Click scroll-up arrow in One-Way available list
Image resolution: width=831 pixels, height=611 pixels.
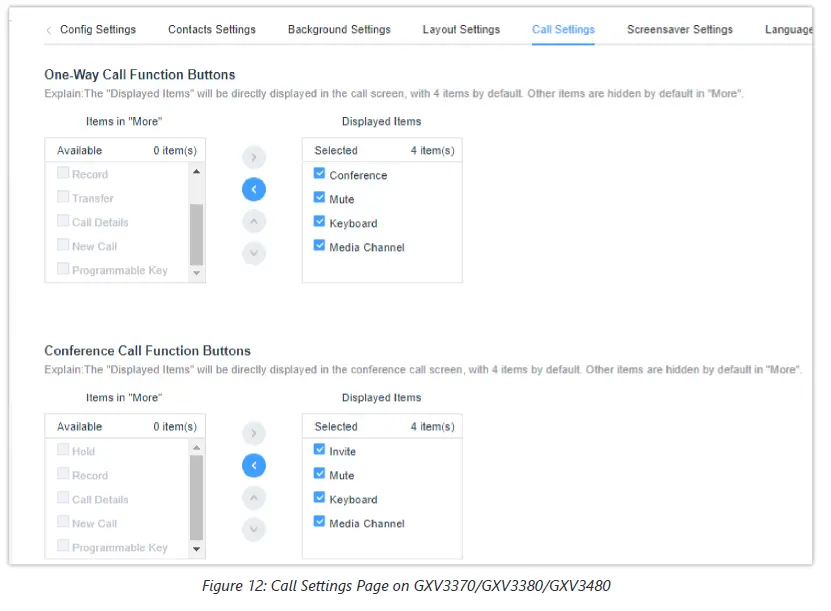pyautogui.click(x=197, y=172)
